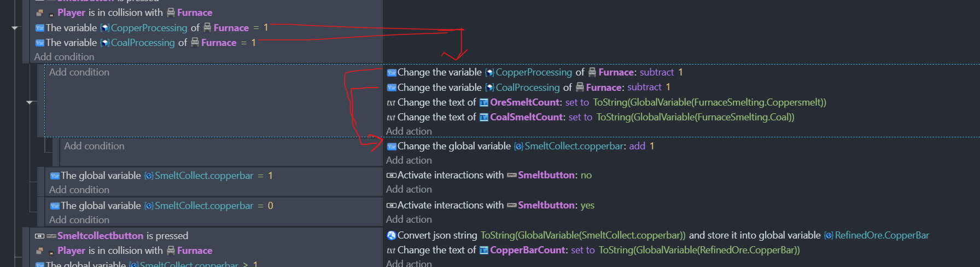Add condition under the CoalProcessing variable
The height and width of the screenshot is (267, 980).
click(x=64, y=57)
